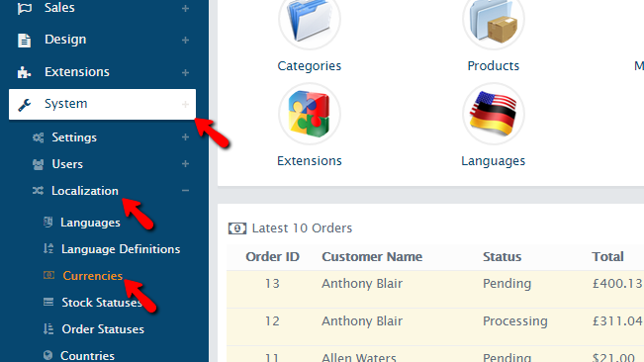The width and height of the screenshot is (644, 362).
Task: Go to Languages in the sidebar
Action: click(90, 223)
